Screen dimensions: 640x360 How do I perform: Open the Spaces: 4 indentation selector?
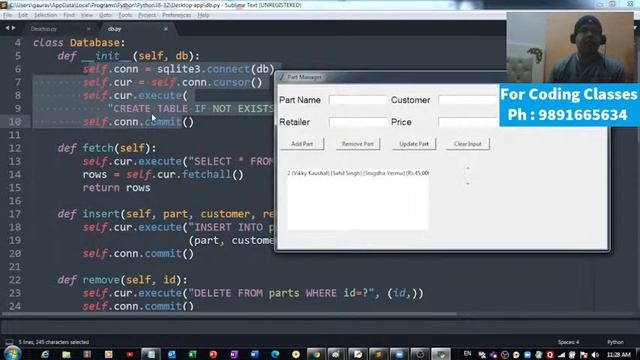click(x=568, y=342)
